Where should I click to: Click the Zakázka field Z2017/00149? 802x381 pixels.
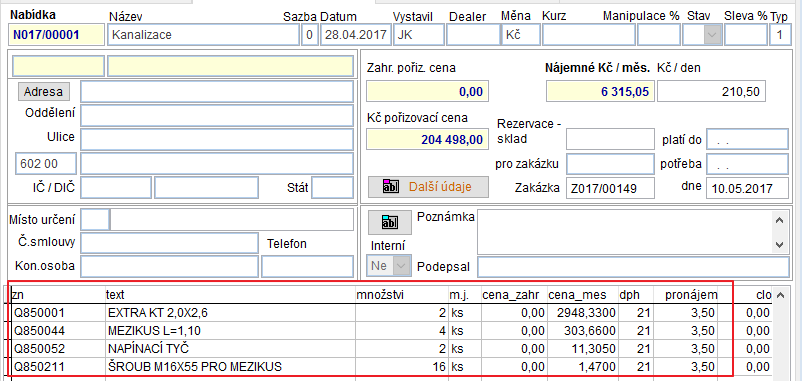[x=611, y=188]
